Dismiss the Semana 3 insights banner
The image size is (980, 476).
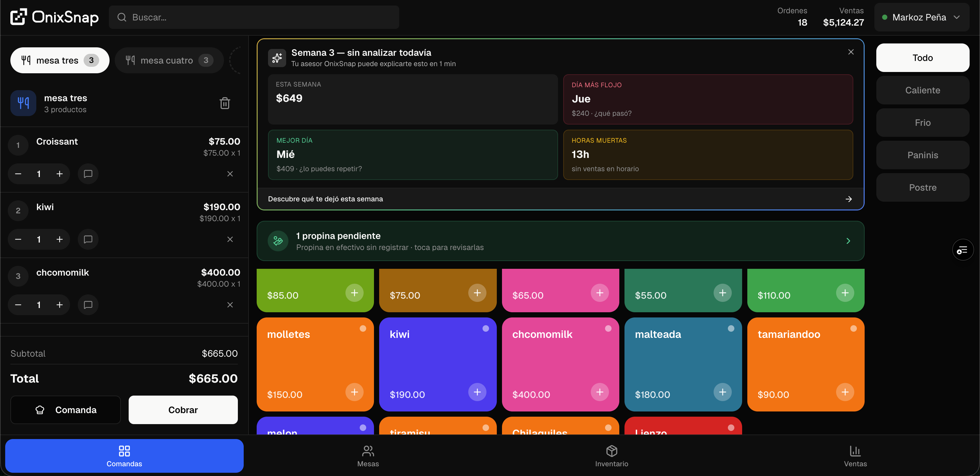tap(851, 52)
